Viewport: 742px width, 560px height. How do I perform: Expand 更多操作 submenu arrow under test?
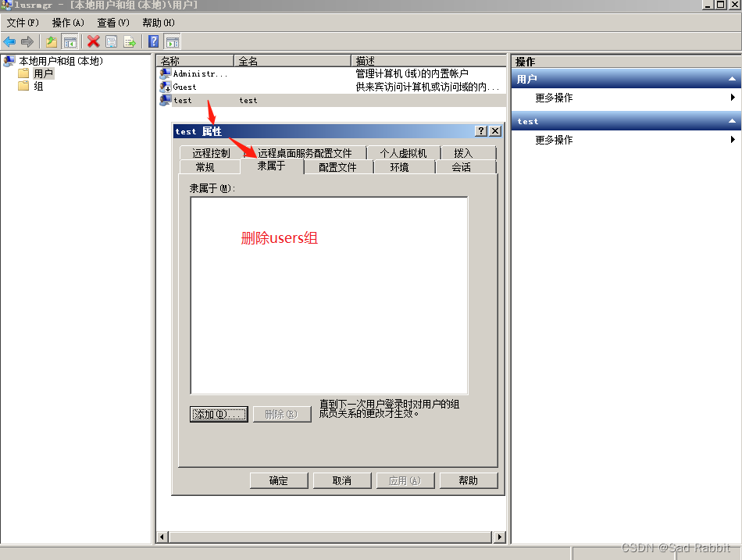point(733,139)
